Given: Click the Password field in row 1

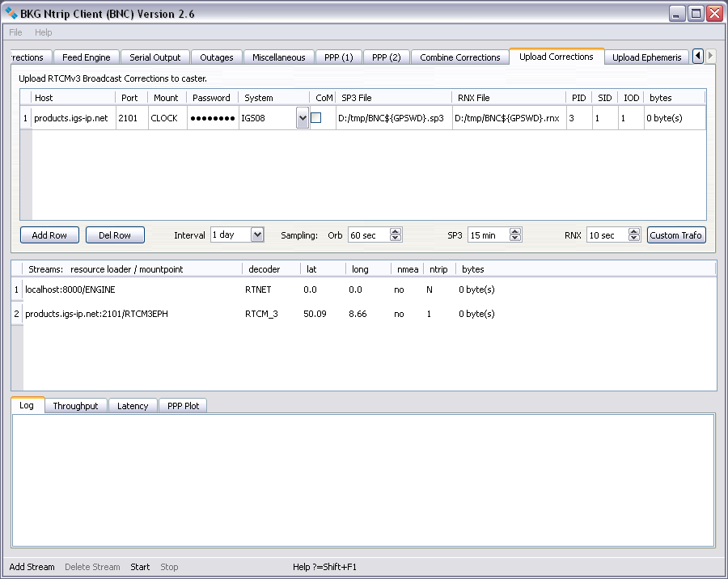Looking at the screenshot, I should point(212,118).
